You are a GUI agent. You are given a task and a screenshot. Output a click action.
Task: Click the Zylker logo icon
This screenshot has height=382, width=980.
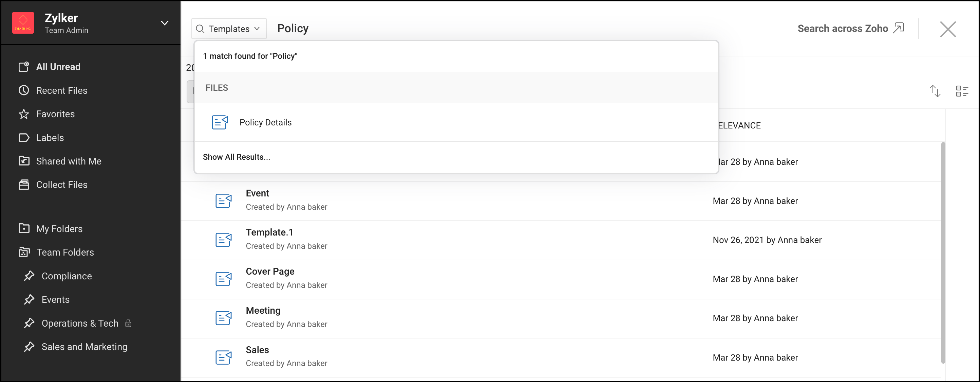click(23, 23)
